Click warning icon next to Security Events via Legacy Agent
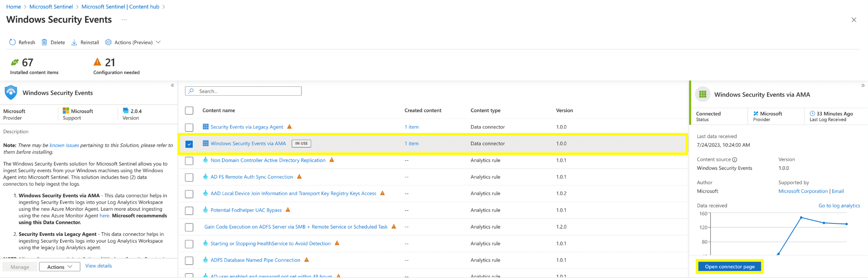 click(x=289, y=127)
